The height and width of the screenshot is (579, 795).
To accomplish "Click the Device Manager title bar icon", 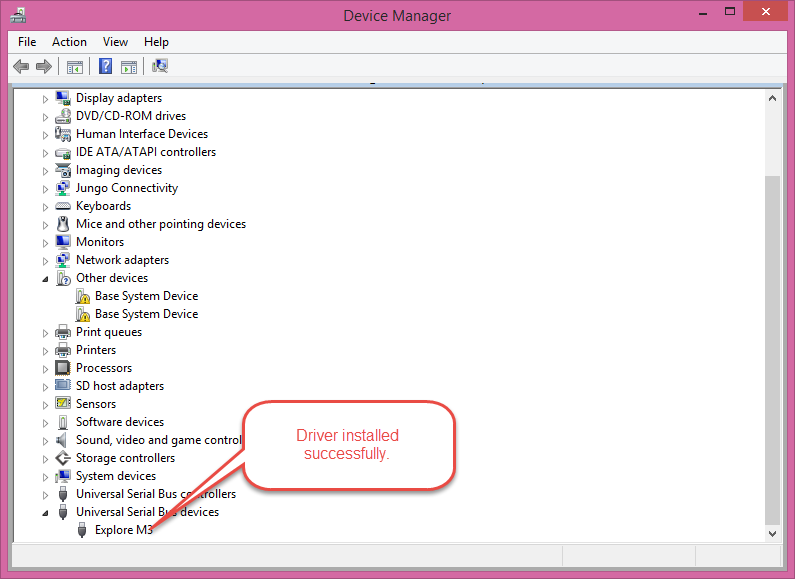I will pos(18,15).
